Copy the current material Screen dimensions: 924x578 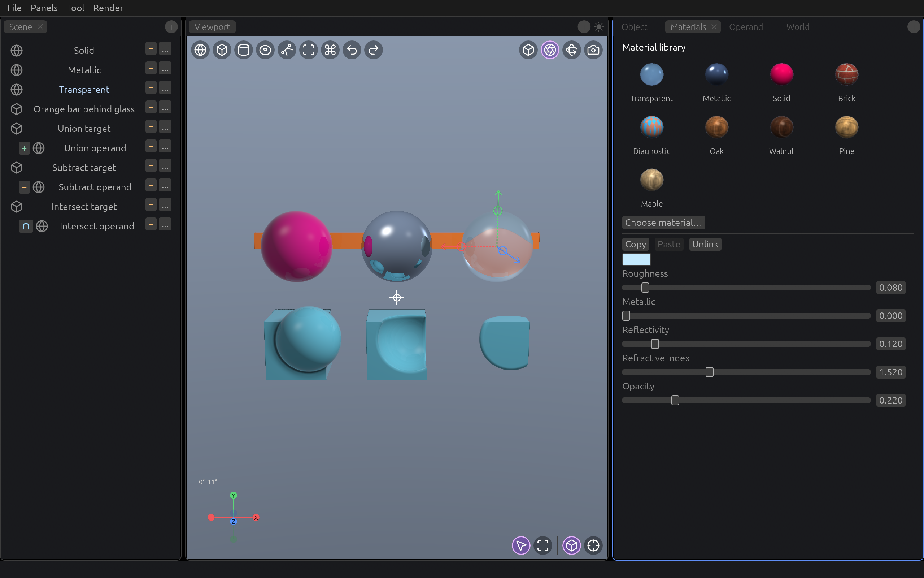(635, 244)
